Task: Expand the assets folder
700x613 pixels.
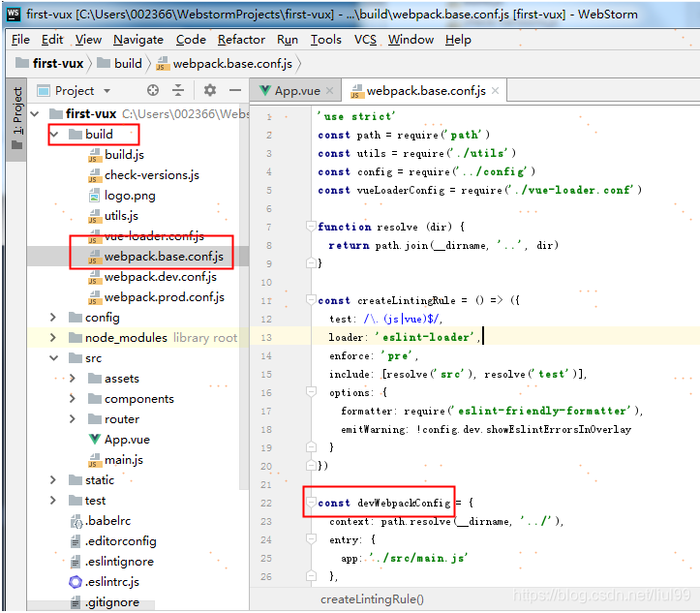Action: (73, 378)
